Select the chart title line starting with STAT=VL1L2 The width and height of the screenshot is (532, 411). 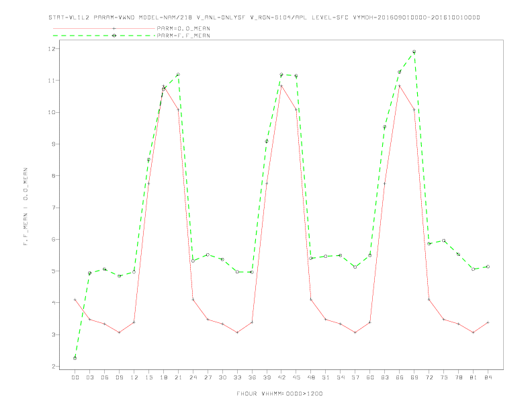click(264, 17)
